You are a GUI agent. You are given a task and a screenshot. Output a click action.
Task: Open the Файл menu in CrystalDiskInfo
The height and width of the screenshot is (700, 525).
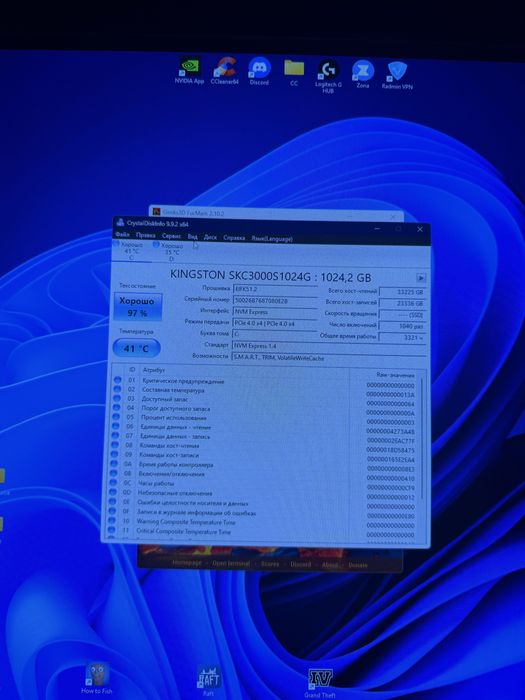tap(122, 234)
